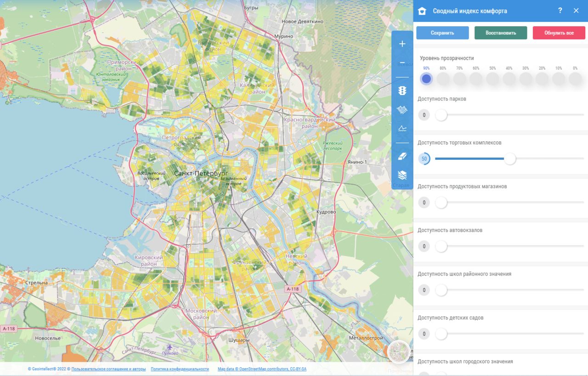Select the eraser tool in map toolbar
The image size is (588, 376).
[x=402, y=157]
